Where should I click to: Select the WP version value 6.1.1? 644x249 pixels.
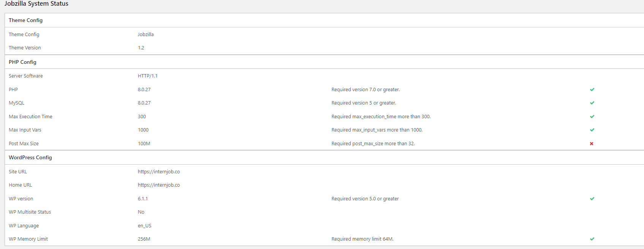[x=143, y=199]
